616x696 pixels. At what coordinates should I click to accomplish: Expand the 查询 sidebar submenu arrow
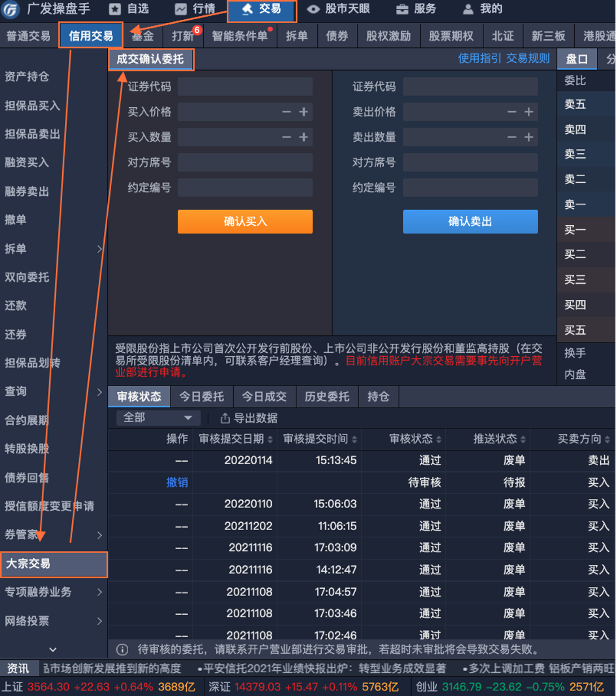[100, 392]
